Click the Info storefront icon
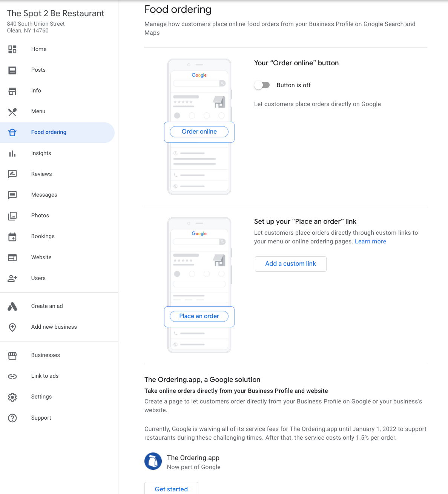The image size is (448, 494). click(x=12, y=91)
